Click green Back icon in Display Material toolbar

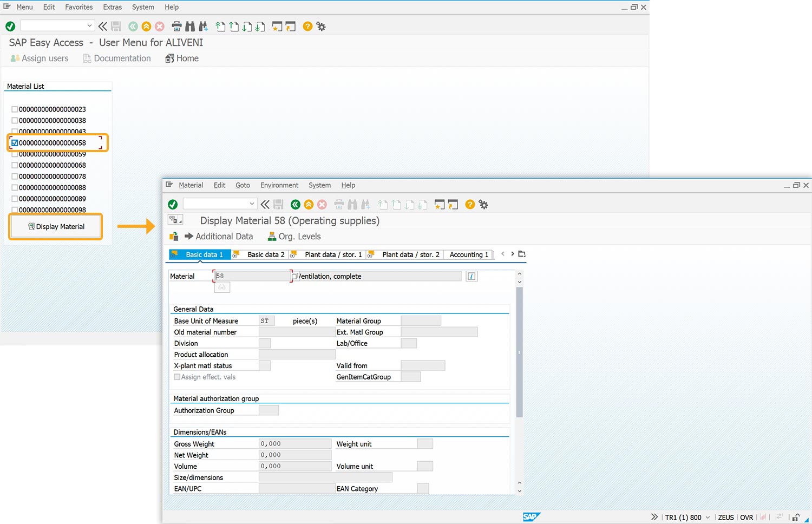(295, 204)
